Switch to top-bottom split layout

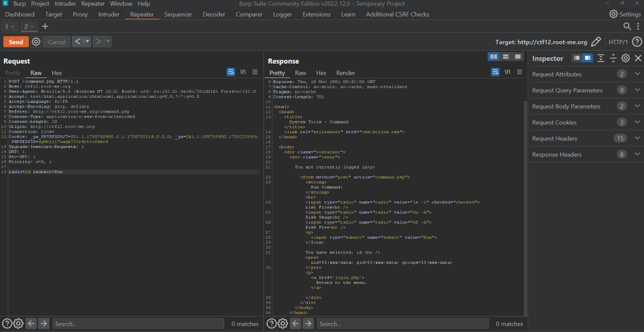tap(506, 57)
